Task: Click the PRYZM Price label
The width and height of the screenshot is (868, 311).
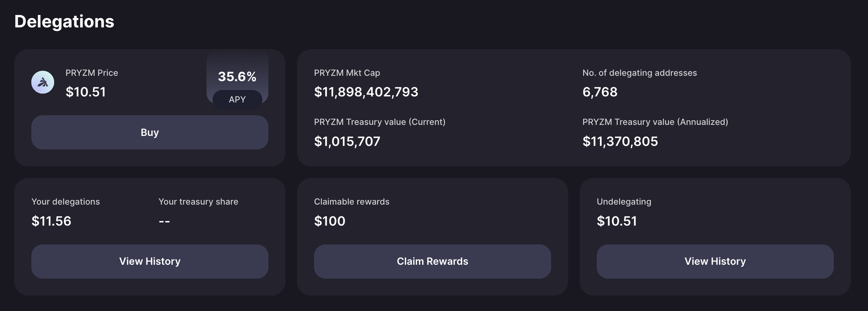Action: [92, 73]
